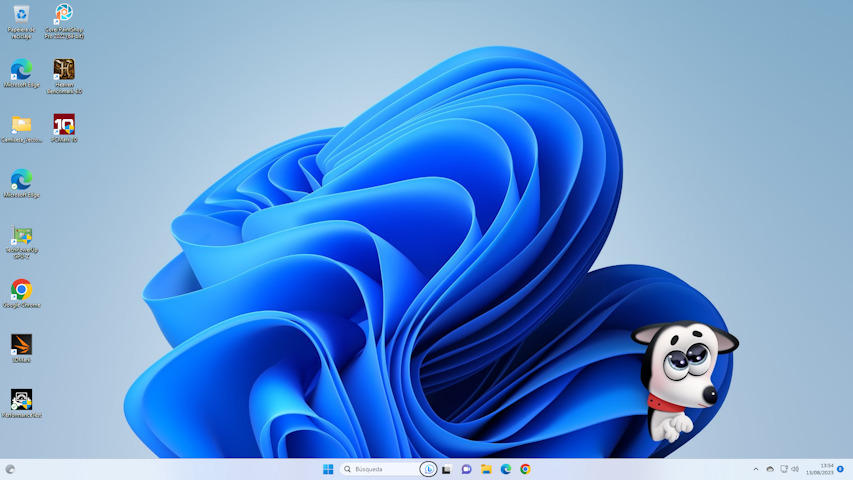Open the Chat app on the taskbar
853x480 pixels.
coord(466,469)
